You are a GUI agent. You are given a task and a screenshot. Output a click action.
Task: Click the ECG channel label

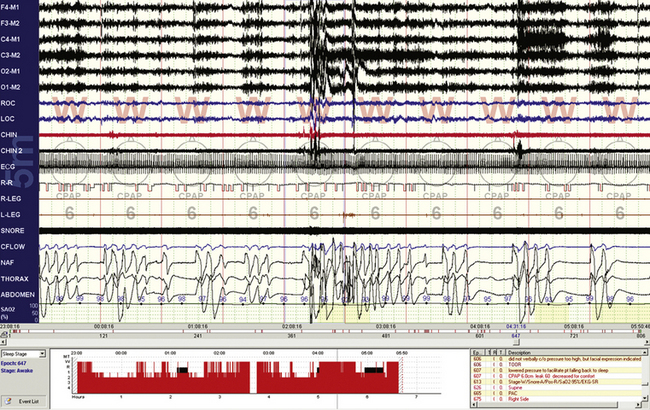point(11,166)
